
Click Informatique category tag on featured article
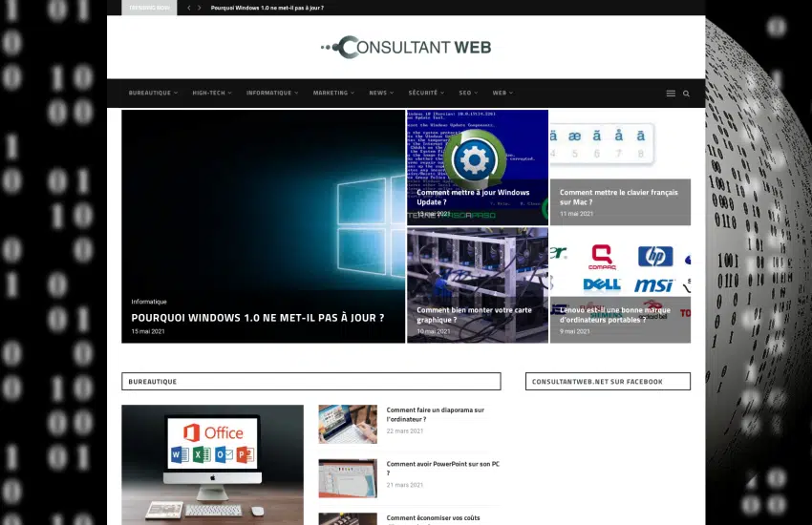pos(149,302)
